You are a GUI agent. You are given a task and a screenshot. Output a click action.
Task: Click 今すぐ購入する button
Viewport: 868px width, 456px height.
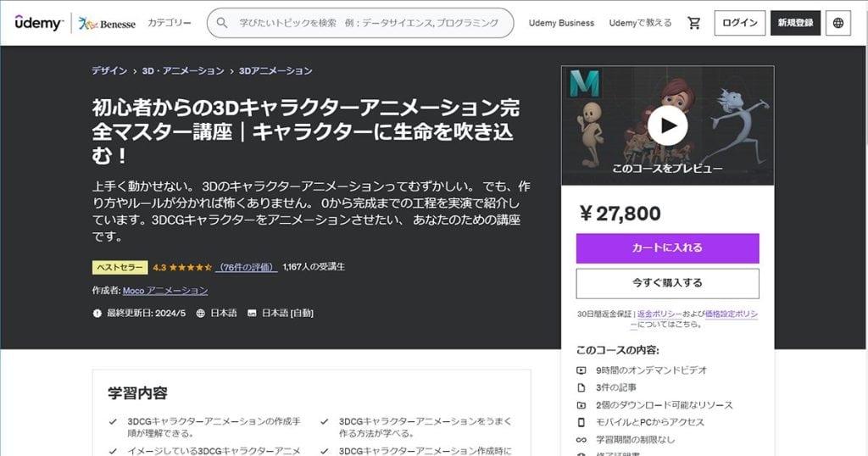coord(668,283)
